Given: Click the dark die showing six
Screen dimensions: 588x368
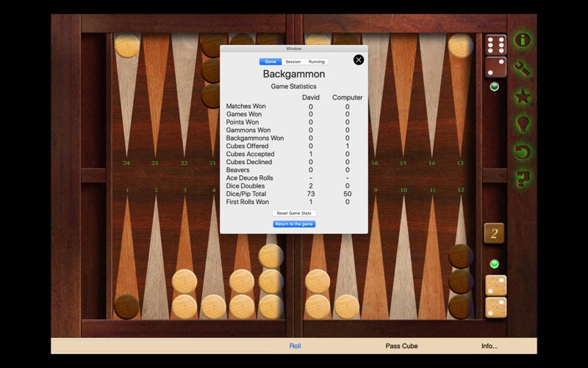Looking at the screenshot, I should (495, 45).
